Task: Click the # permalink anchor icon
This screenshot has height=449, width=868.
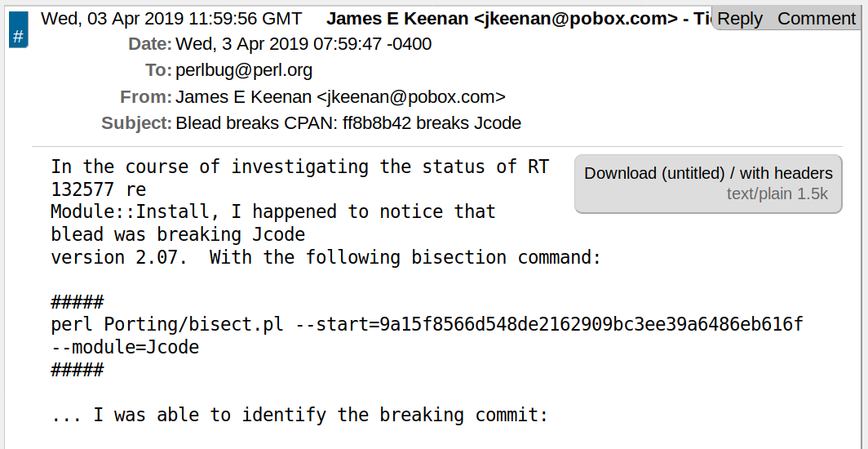Action: pos(18,36)
